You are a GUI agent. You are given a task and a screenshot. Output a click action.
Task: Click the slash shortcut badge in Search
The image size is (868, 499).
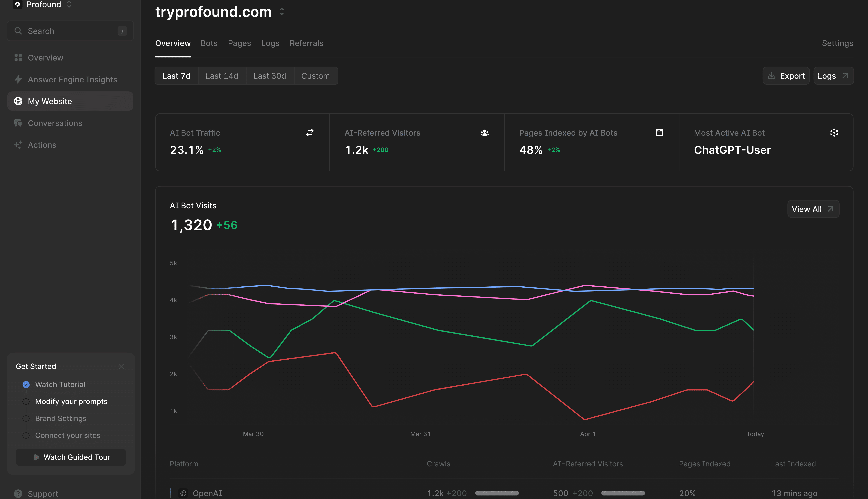pyautogui.click(x=123, y=31)
